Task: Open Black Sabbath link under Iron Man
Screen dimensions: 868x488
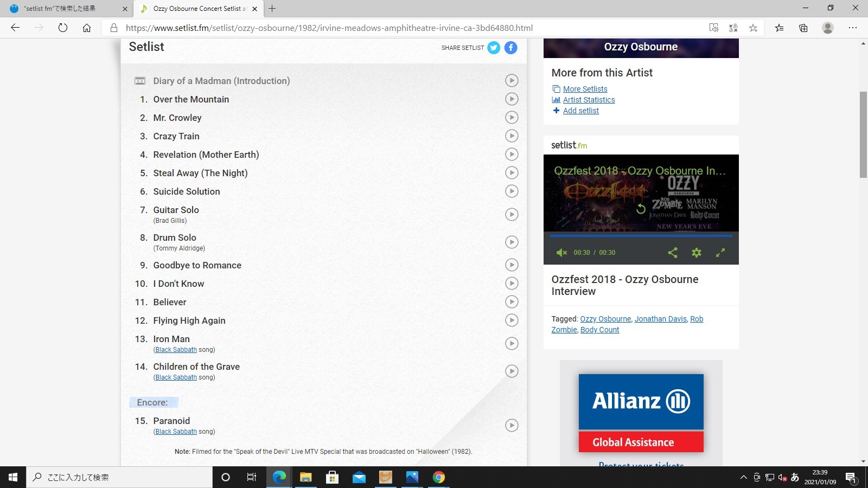Action: click(x=176, y=350)
